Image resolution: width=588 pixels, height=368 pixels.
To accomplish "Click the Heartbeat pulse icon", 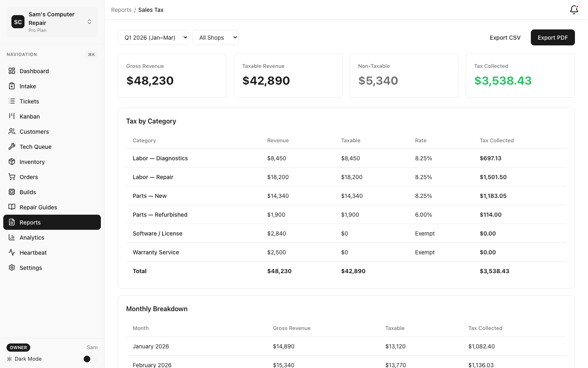I will click(x=12, y=253).
